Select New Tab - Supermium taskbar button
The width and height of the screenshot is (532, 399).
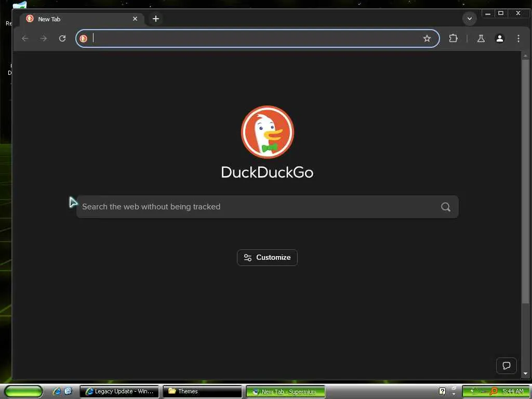285,392
